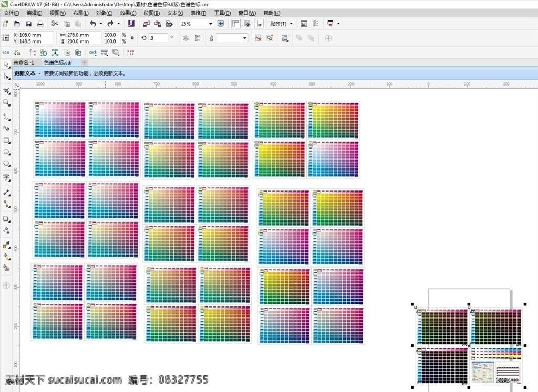Viewport: 538px width, 392px height.
Task: Select the Drop Shadow tool
Action: tap(6, 219)
